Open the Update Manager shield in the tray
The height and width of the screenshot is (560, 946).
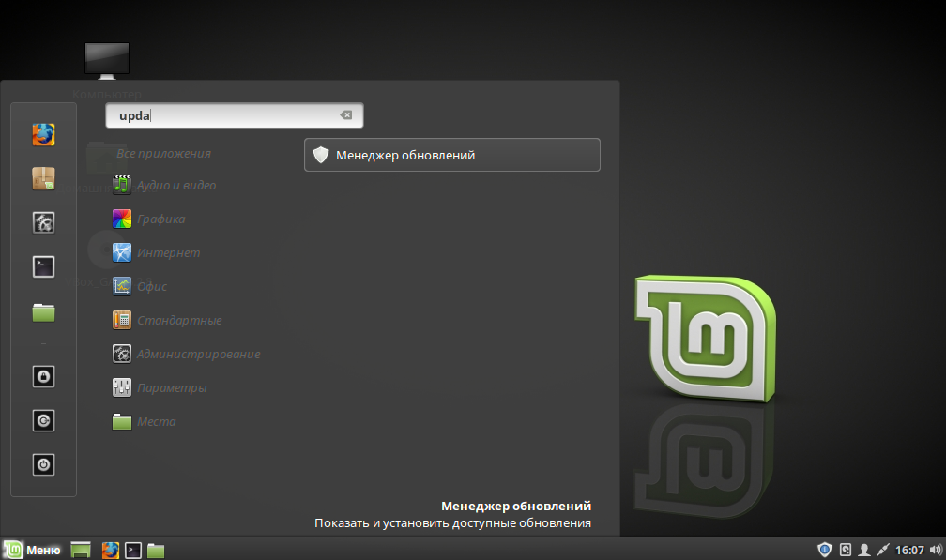(x=824, y=549)
